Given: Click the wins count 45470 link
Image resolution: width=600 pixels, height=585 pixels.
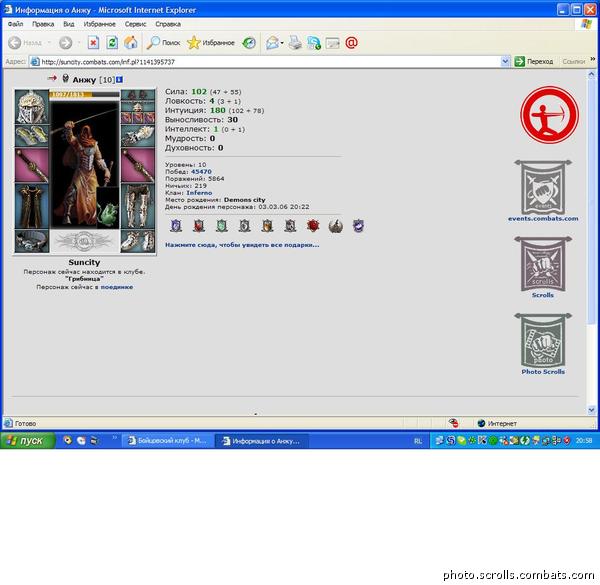Looking at the screenshot, I should pyautogui.click(x=201, y=171).
